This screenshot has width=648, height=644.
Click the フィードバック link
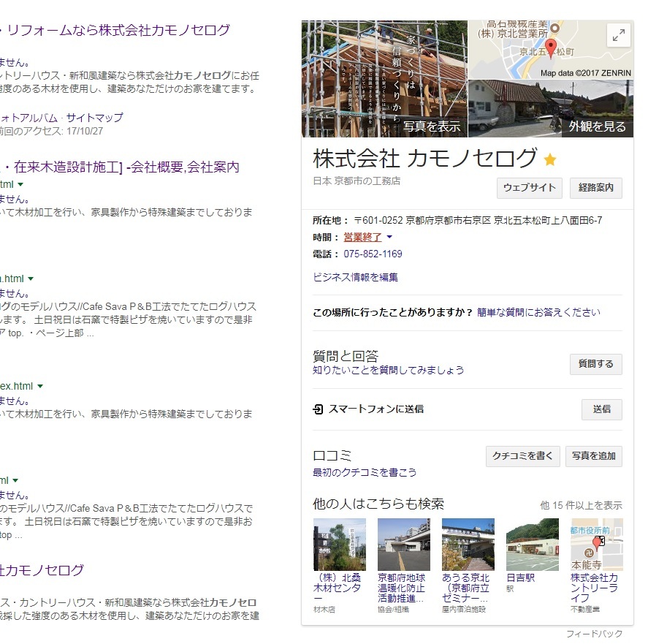click(x=594, y=634)
